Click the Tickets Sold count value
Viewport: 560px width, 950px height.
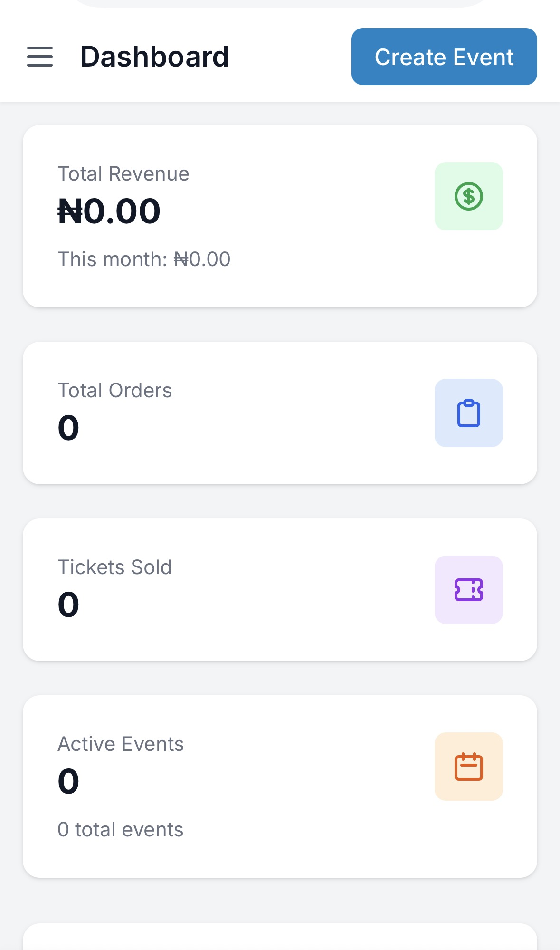68,605
